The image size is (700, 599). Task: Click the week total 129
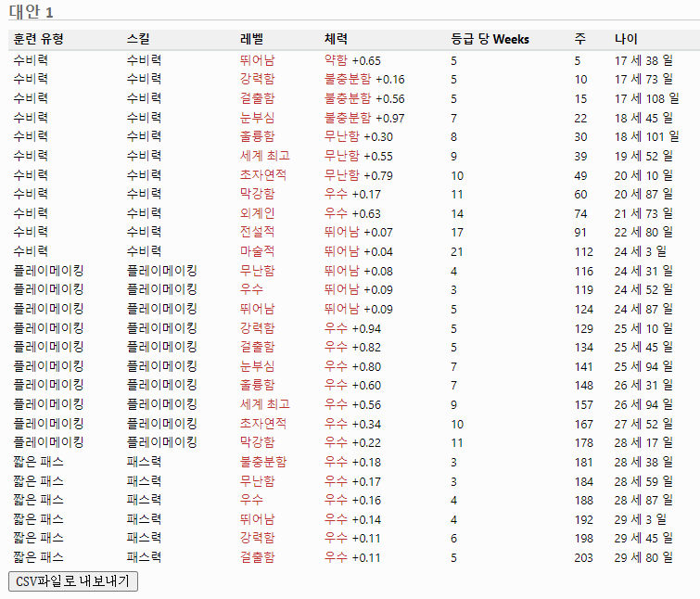583,328
